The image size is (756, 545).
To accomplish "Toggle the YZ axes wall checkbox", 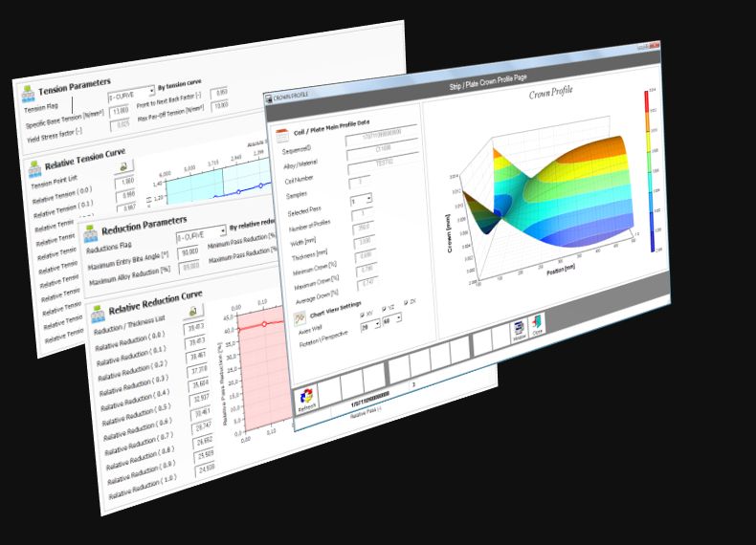I will point(385,309).
